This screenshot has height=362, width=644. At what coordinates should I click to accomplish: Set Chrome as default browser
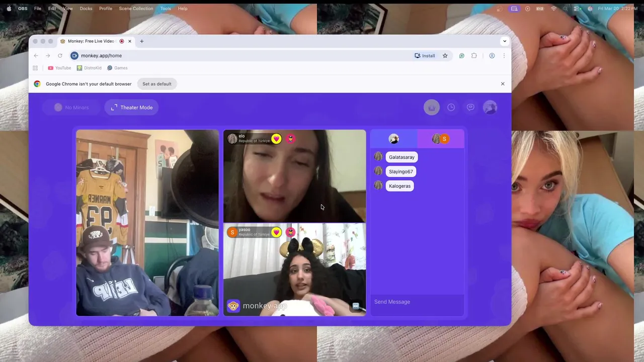click(x=157, y=84)
